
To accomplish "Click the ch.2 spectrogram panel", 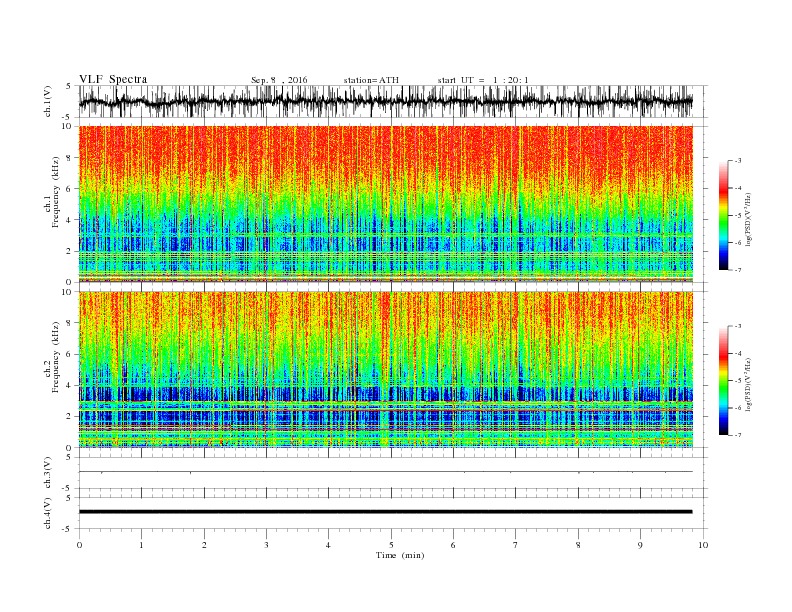I will (x=385, y=370).
